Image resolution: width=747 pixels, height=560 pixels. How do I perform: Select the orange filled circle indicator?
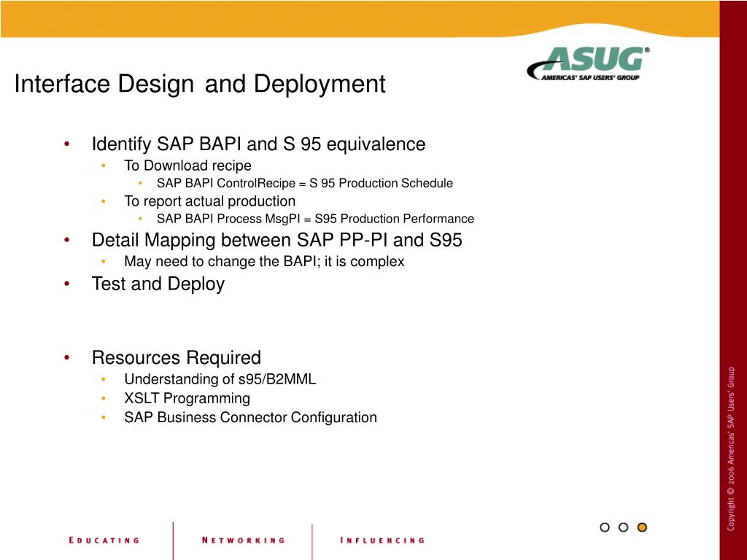click(642, 527)
